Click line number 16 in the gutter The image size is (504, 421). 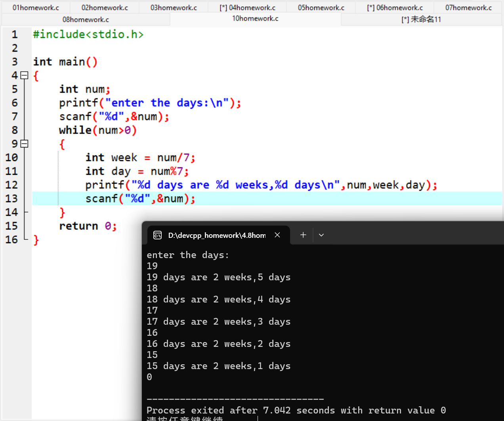tap(11, 240)
